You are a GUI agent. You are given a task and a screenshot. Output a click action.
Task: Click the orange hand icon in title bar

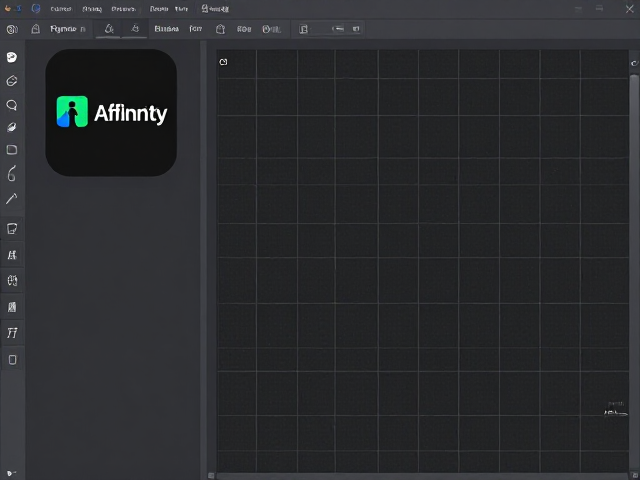point(7,8)
